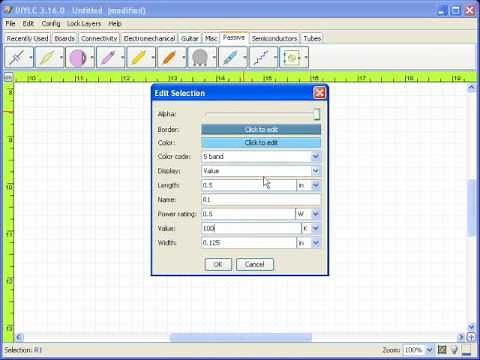
Task: Select the yellow axial capacitor tool
Action: (139, 57)
